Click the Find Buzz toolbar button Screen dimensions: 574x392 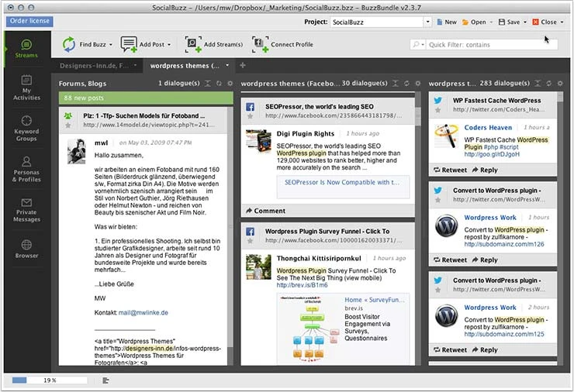click(87, 45)
